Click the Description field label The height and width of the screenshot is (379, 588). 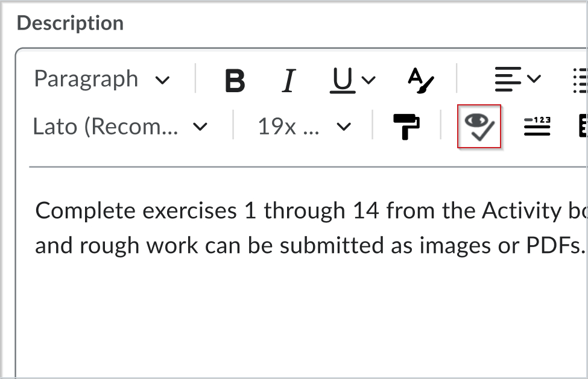[x=70, y=23]
